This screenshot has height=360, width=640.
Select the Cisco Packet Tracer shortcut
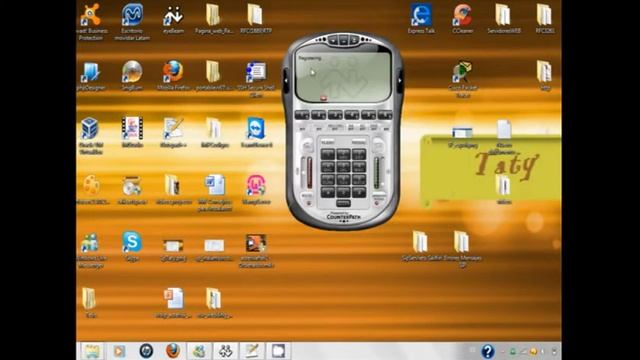[x=462, y=79]
